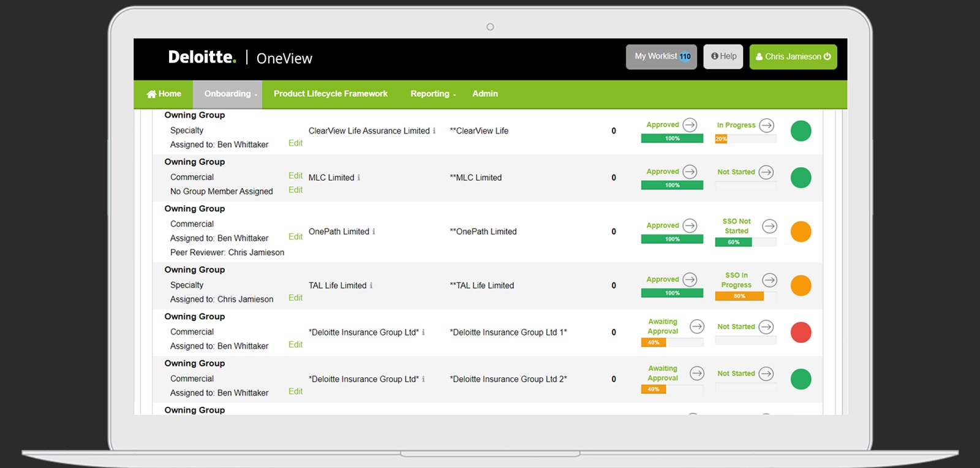Screen dimensions: 980x468
Task: Click 40% progress bar for Deloitte Insurance Group Ltd 1
Action: (x=672, y=342)
